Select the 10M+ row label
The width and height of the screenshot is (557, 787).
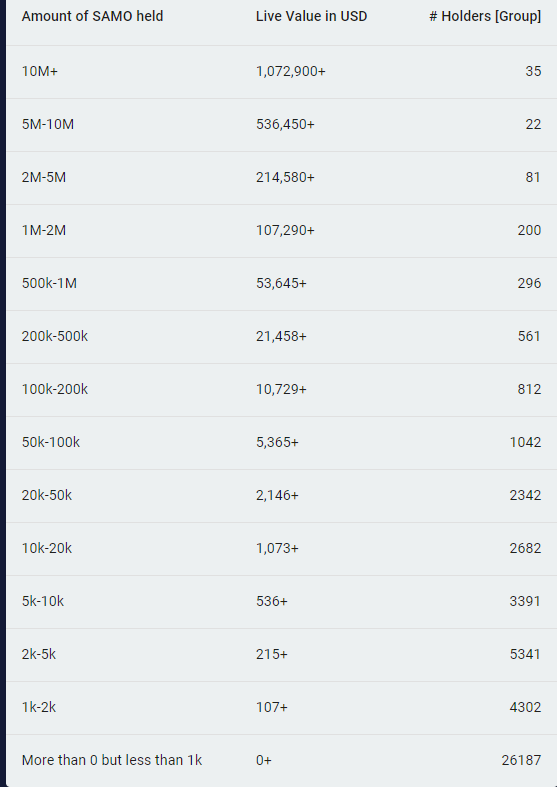click(40, 71)
